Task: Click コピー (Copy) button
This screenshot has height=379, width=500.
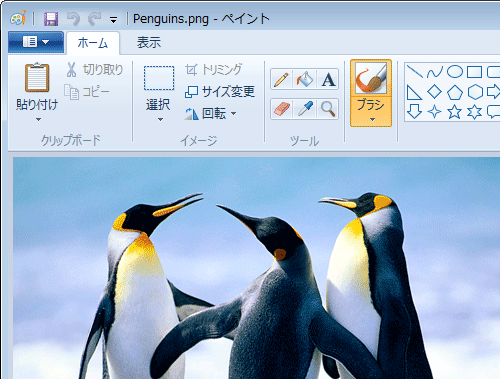Action: [x=87, y=92]
